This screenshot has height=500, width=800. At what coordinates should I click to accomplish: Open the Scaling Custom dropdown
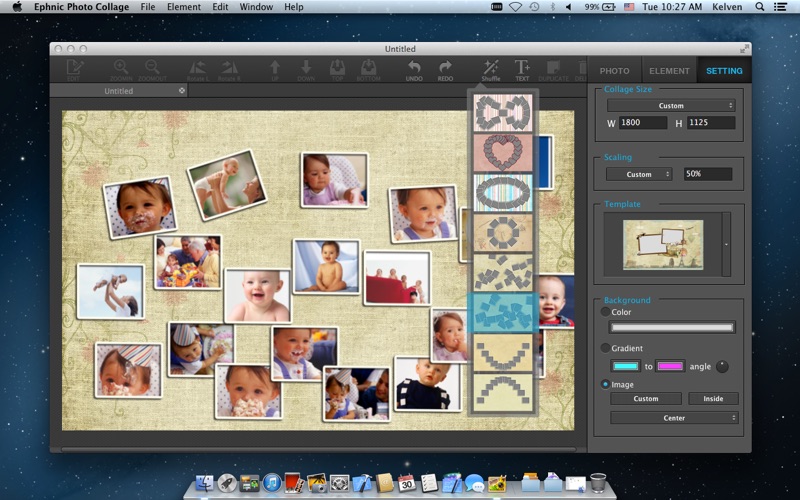click(x=639, y=174)
